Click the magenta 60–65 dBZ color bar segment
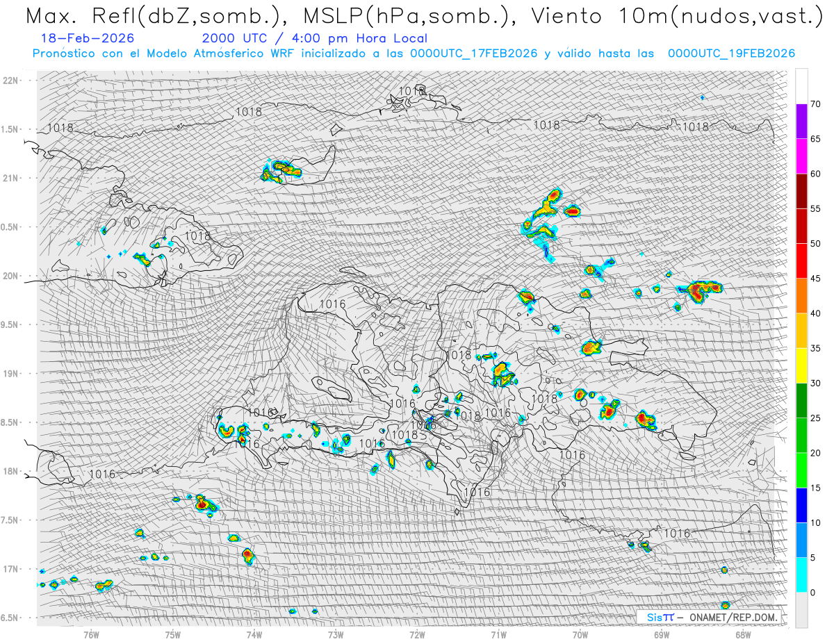 pos(802,156)
